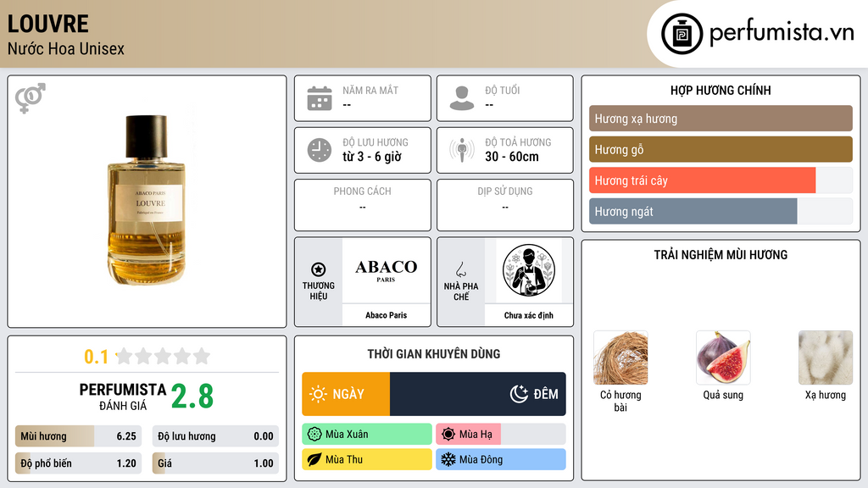The image size is (868, 488).
Task: Click the nose icon for Nhà pha chế
Action: pos(460,270)
